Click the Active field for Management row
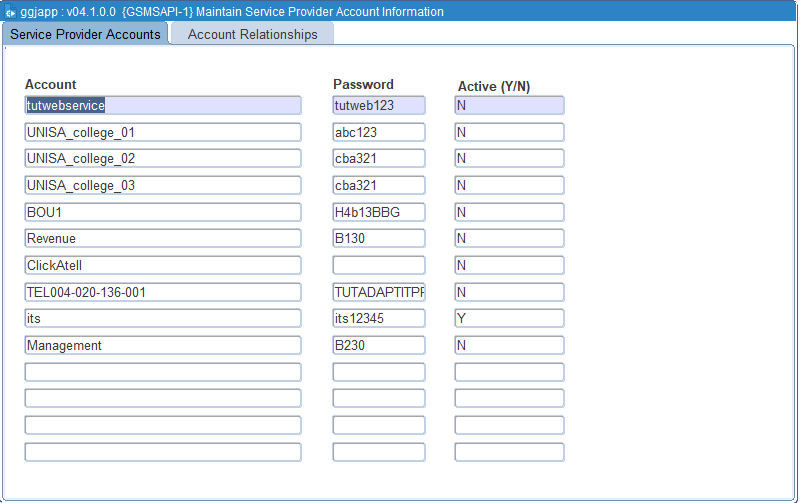Viewport: 801px width, 503px height. 509,345
